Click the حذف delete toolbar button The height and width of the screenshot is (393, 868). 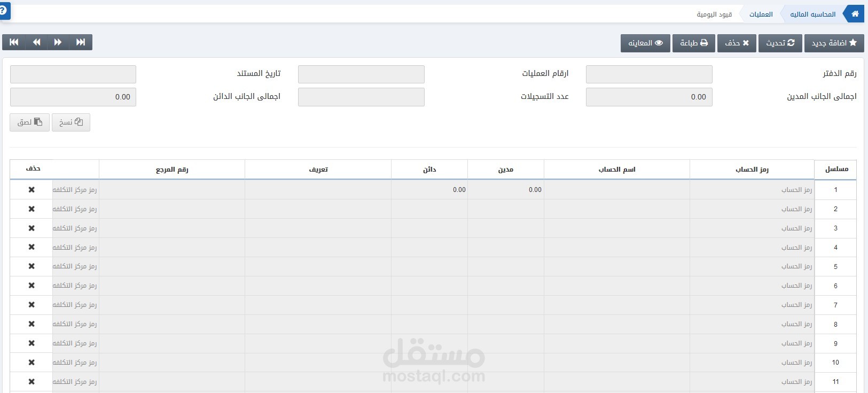click(737, 43)
